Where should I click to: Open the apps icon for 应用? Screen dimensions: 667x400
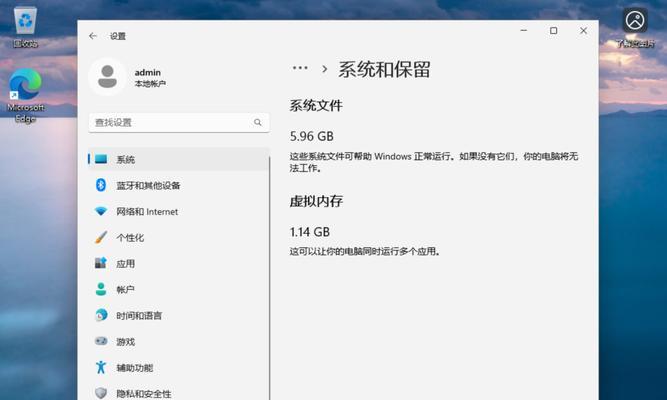coord(101,263)
